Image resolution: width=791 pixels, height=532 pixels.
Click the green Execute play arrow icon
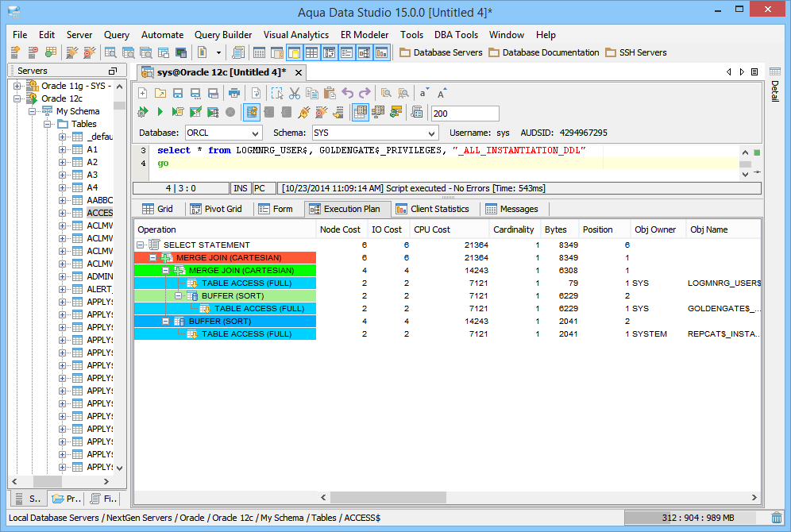tap(160, 112)
